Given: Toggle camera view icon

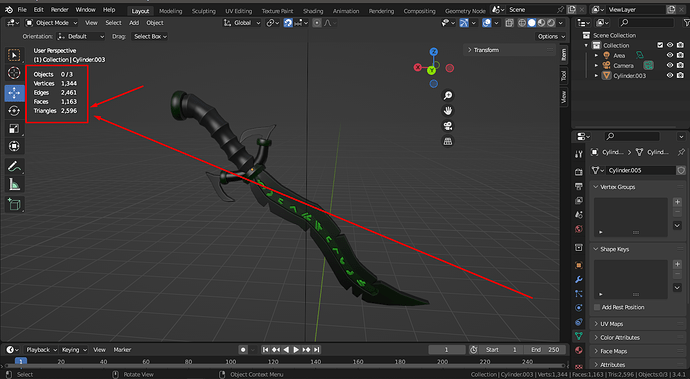Looking at the screenshot, I should click(448, 126).
